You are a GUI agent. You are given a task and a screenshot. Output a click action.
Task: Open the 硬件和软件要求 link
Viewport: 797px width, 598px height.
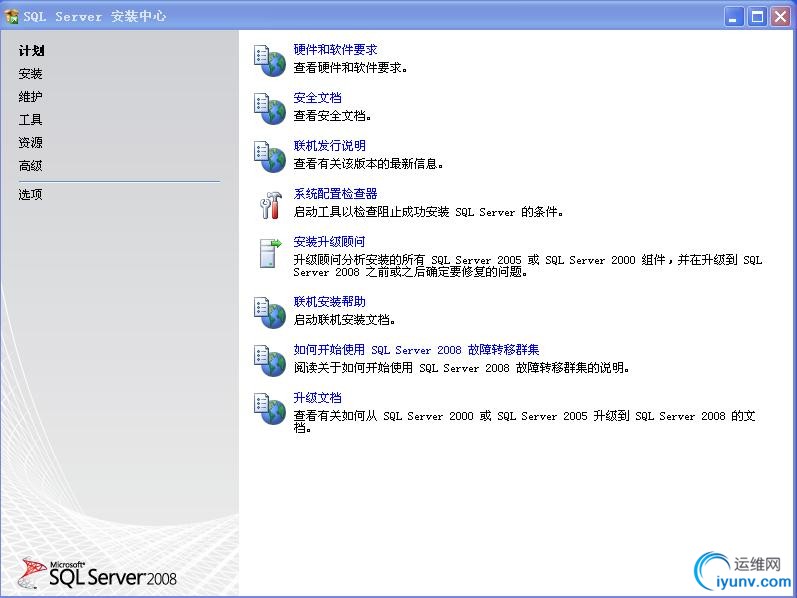(335, 49)
